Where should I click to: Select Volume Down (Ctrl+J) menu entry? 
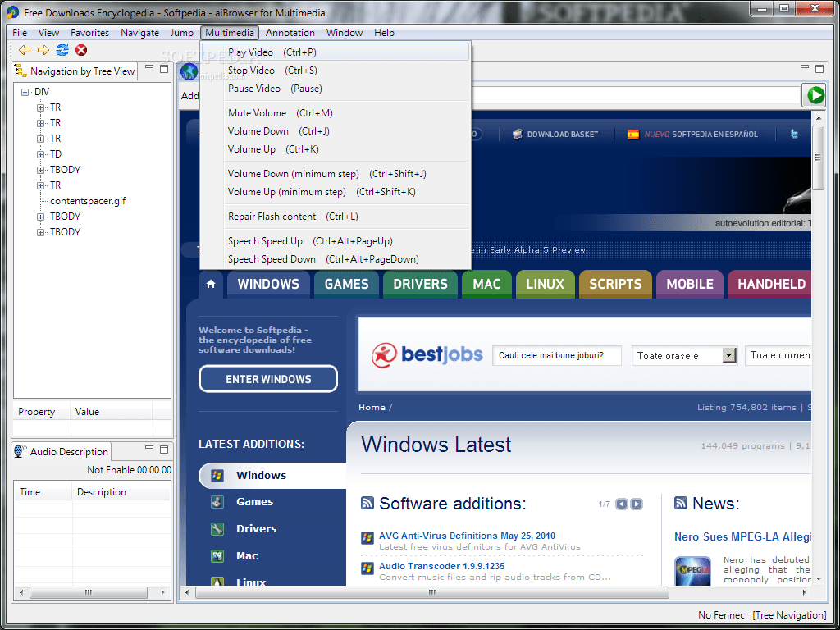point(336,131)
